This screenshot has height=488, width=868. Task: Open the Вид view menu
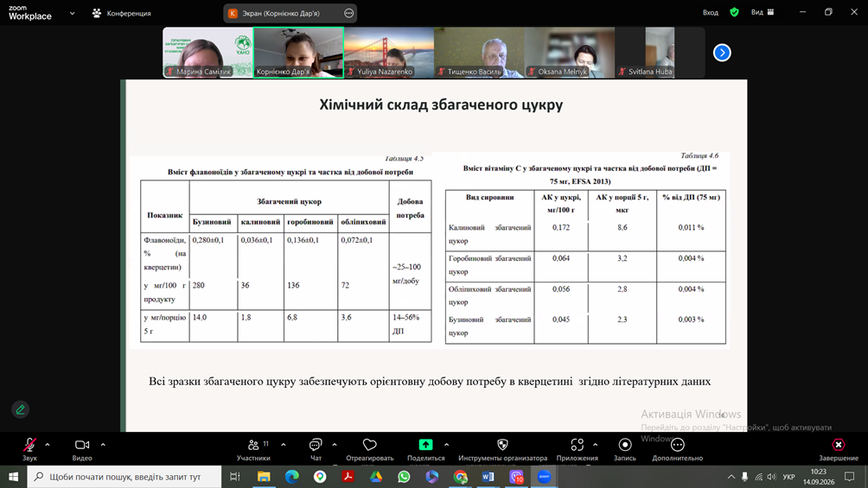pos(763,12)
